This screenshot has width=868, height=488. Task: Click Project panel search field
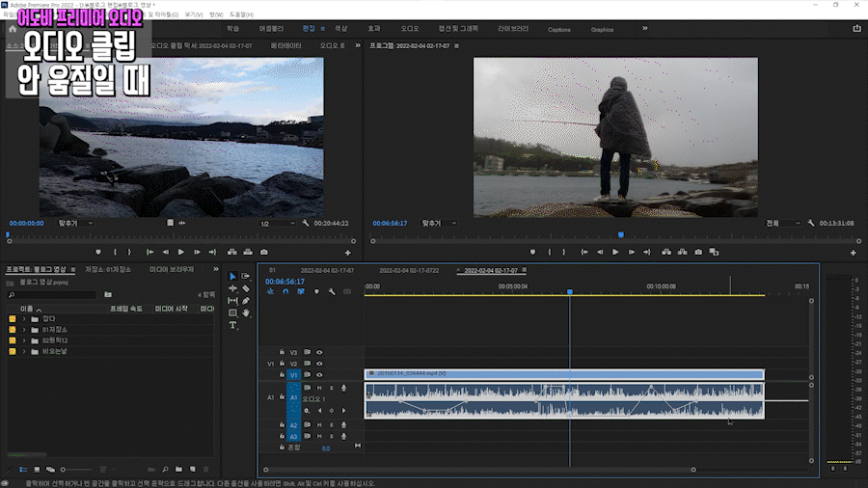52,295
